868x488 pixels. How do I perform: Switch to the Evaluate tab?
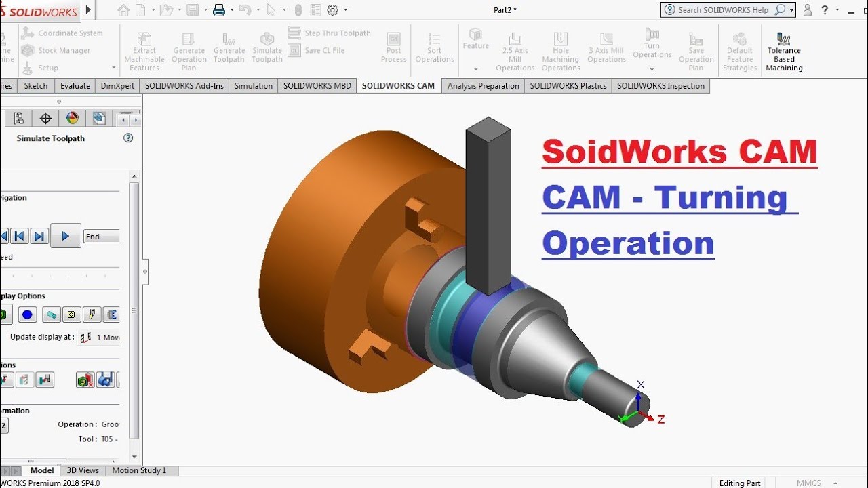[75, 86]
